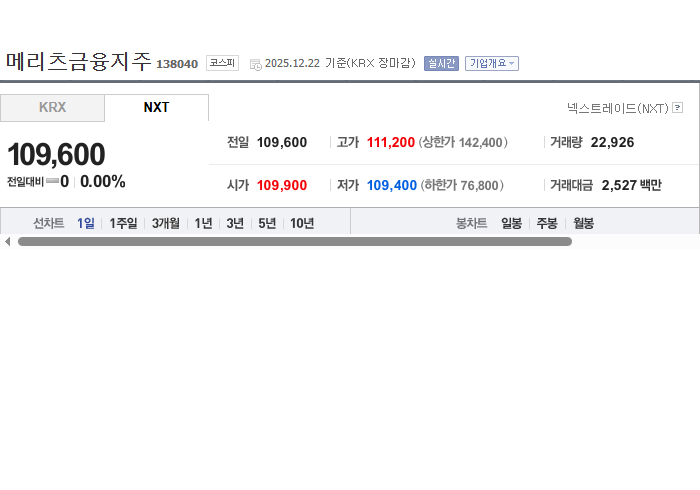Select the 1일 line chart period
The image size is (700, 490).
coord(86,223)
